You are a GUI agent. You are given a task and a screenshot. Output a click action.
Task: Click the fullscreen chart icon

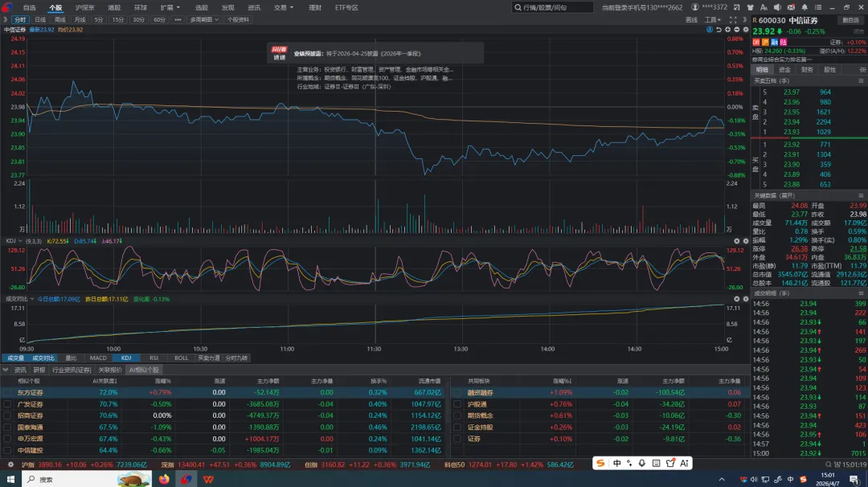[x=733, y=19]
